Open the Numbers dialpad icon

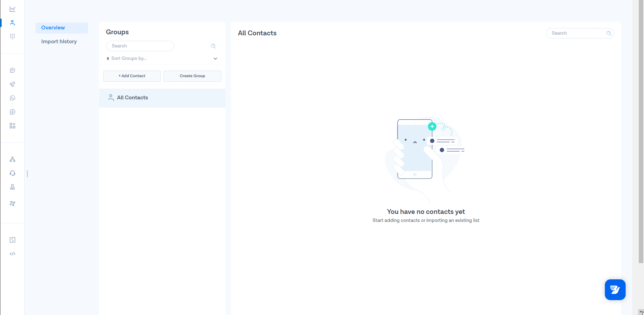coord(12,36)
